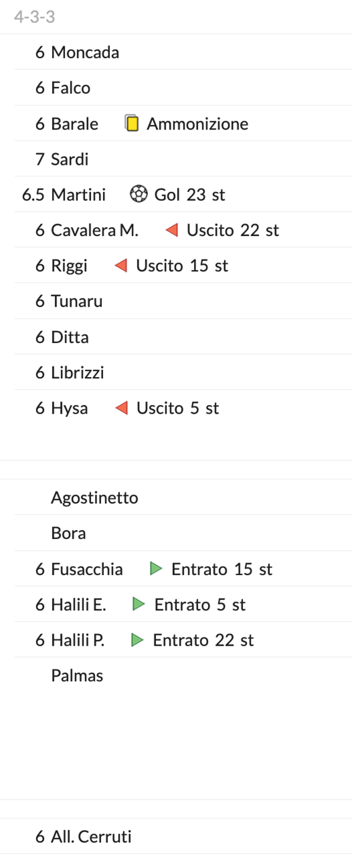The image size is (352, 868).
Task: Click the Entrato 15 st substitution text
Action: pyautogui.click(x=222, y=570)
